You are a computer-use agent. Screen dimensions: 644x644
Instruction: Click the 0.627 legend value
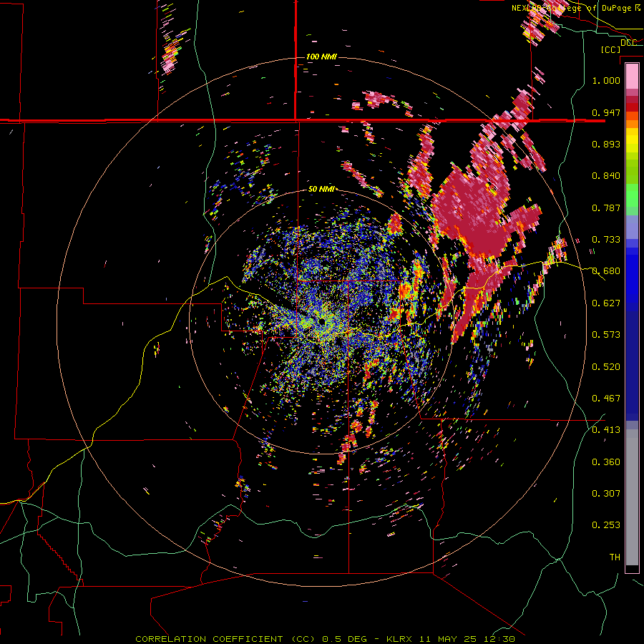pos(606,303)
